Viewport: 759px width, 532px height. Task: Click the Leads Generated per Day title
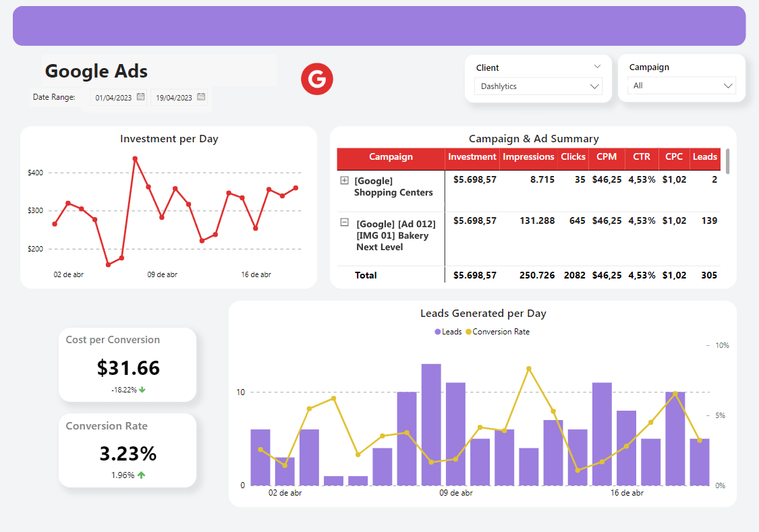pos(483,314)
